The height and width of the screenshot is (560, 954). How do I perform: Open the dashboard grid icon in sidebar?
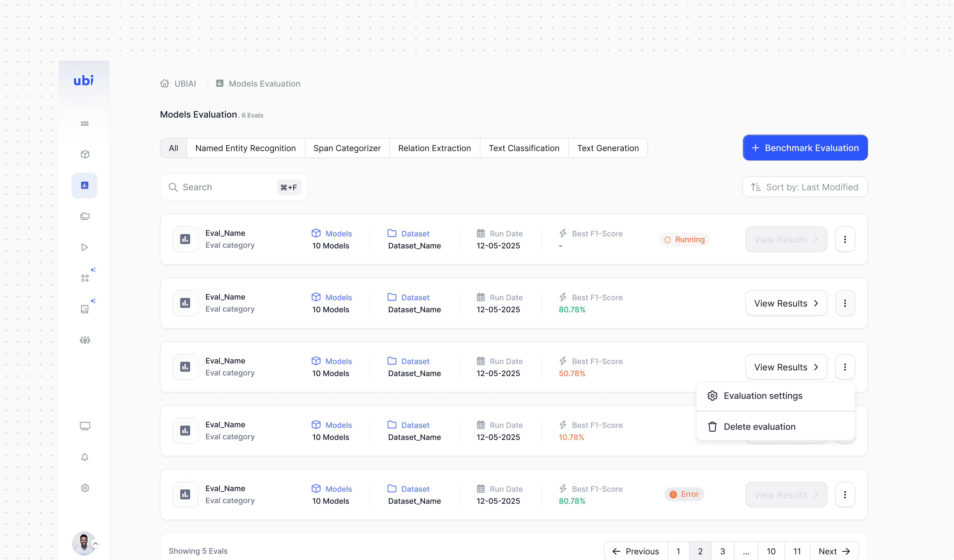pos(85,124)
